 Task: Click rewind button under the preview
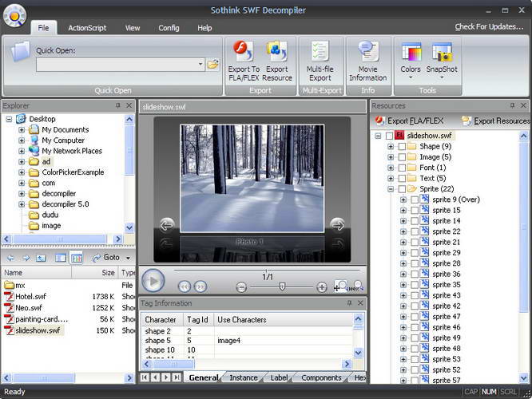tap(185, 287)
